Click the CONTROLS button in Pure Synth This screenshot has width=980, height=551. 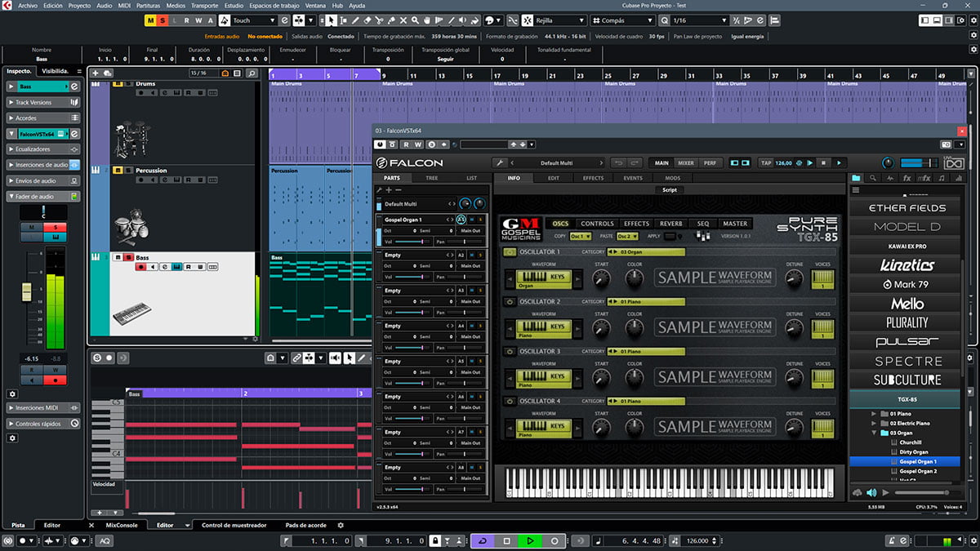(x=597, y=224)
